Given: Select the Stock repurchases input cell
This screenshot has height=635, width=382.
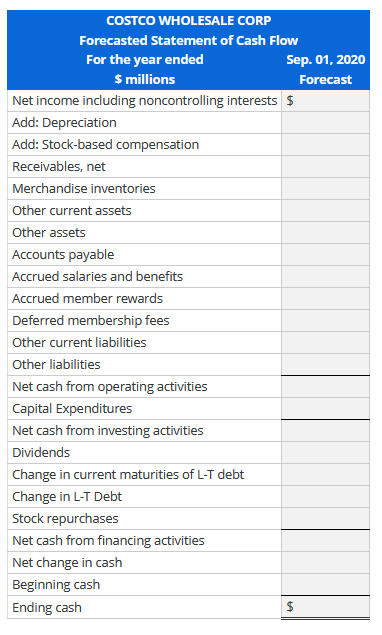Looking at the screenshot, I should click(325, 519).
